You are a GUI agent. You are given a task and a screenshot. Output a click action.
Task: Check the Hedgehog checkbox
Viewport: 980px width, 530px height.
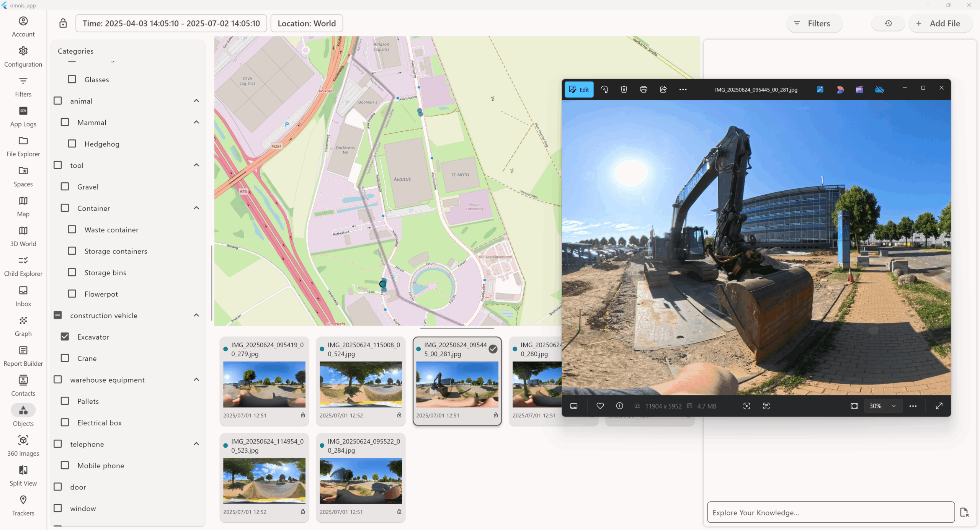point(72,144)
